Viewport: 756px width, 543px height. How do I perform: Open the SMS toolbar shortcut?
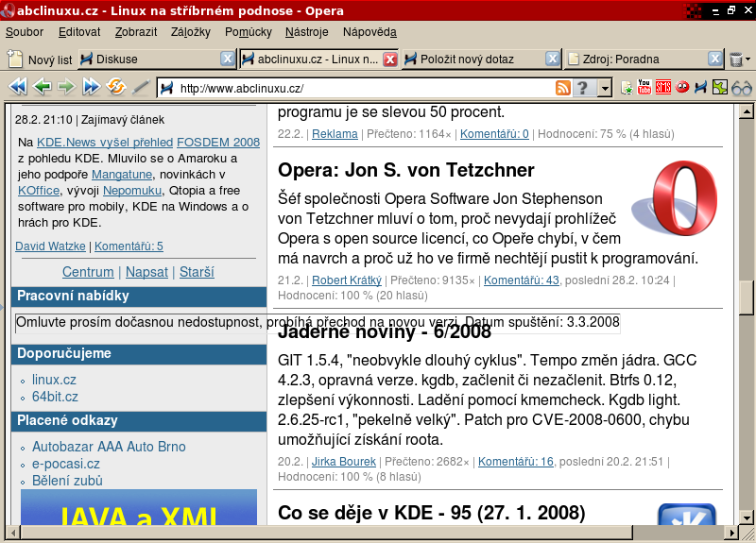pyautogui.click(x=663, y=87)
